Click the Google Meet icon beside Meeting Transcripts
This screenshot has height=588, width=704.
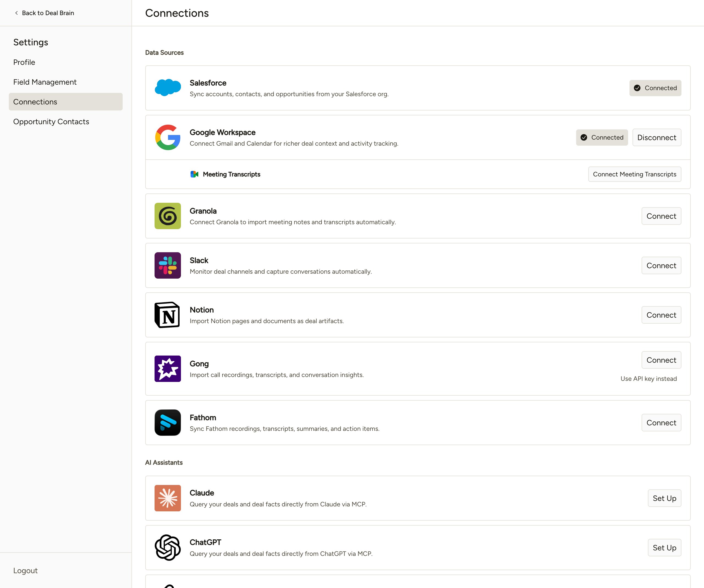[x=194, y=174]
